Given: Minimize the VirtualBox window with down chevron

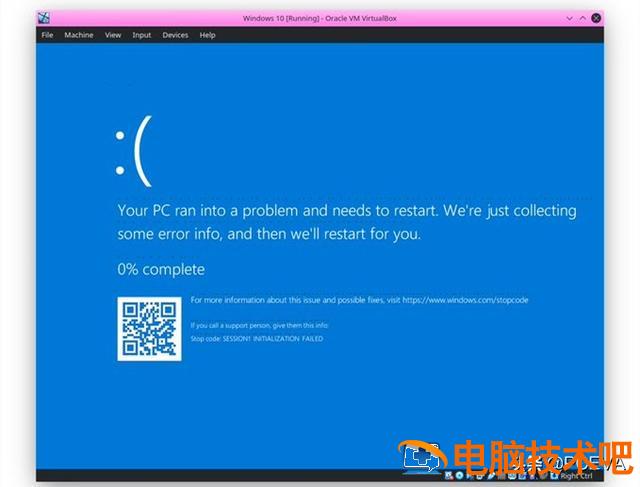Looking at the screenshot, I should pos(569,18).
